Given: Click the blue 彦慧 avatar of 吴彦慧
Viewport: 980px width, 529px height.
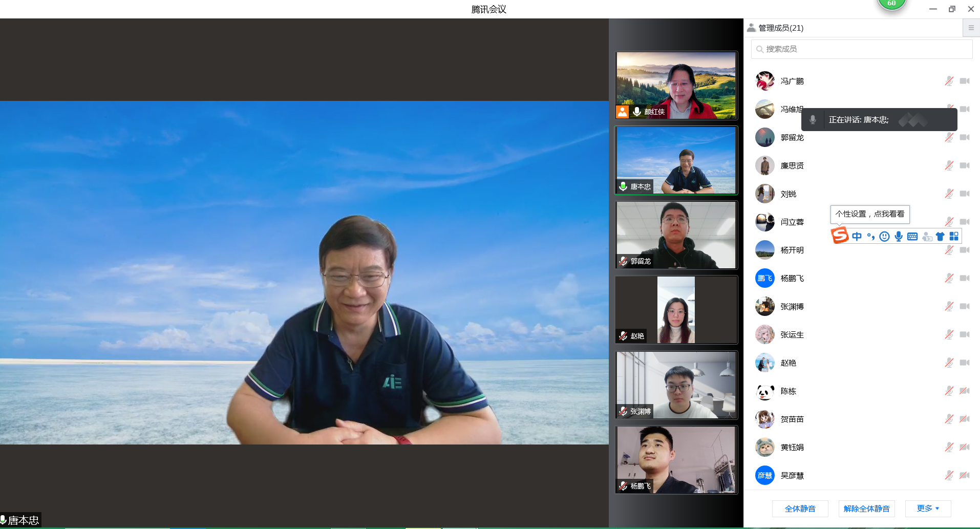Looking at the screenshot, I should (765, 475).
